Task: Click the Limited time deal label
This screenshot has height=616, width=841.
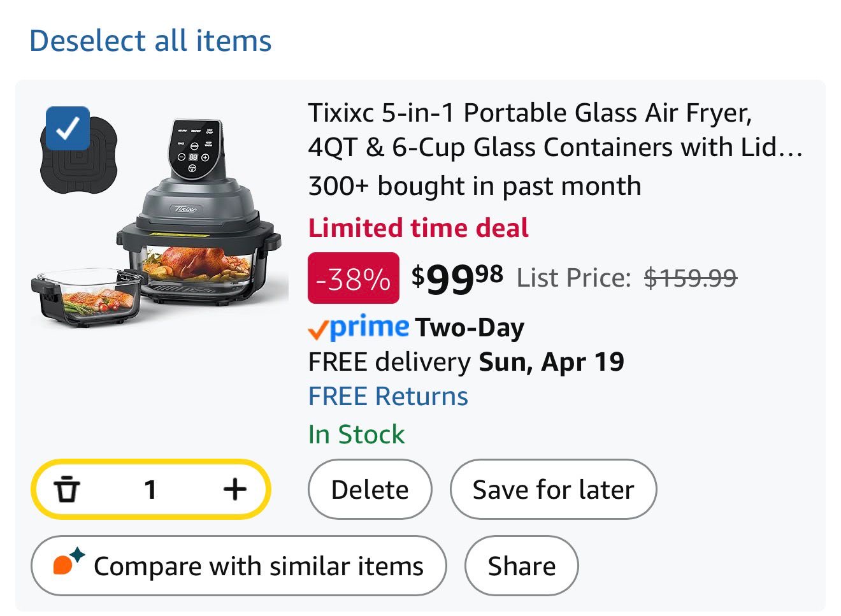Action: (418, 228)
